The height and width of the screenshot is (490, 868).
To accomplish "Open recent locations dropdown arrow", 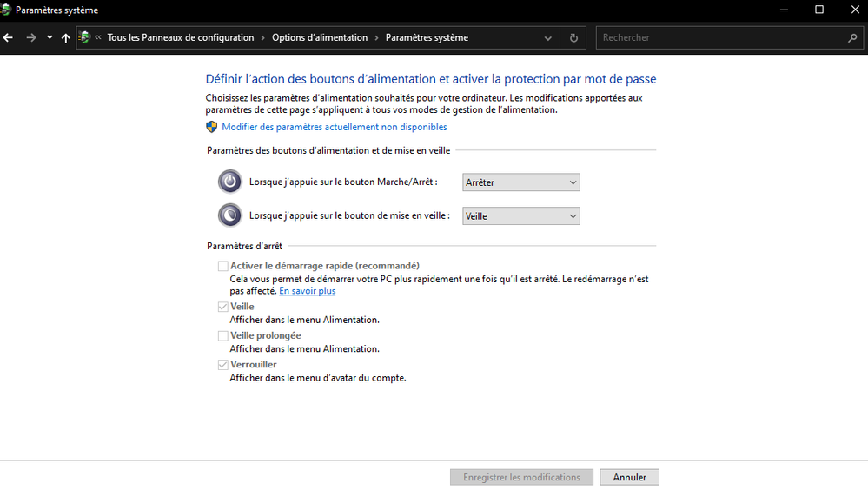I will (50, 37).
